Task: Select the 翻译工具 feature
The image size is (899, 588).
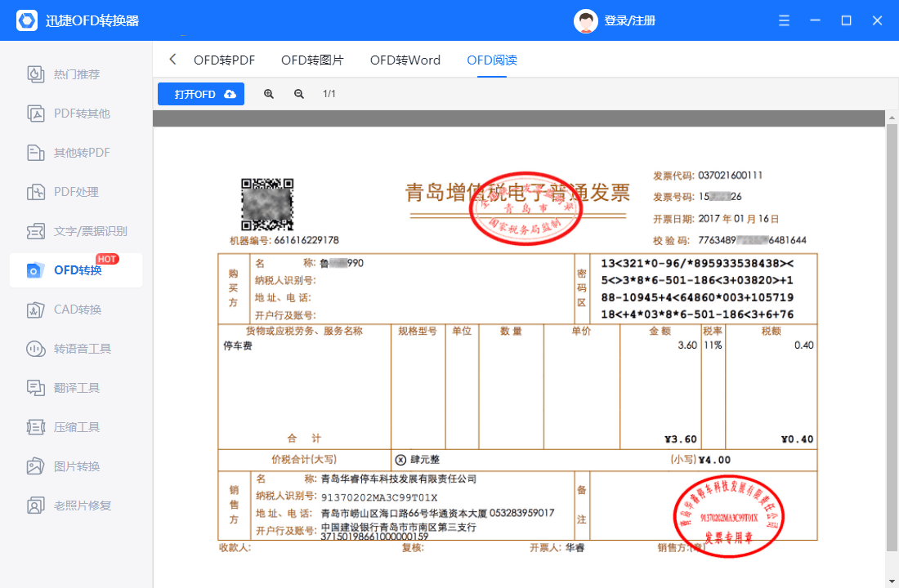Action: tap(75, 387)
